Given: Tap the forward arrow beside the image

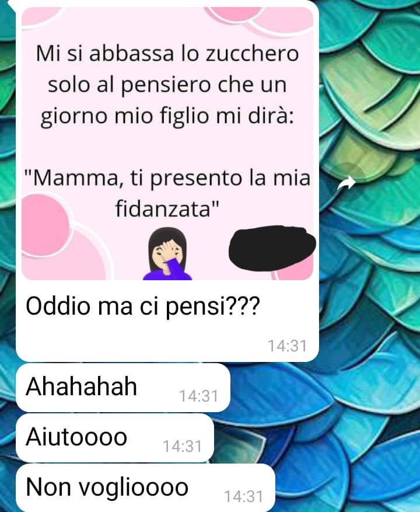Looking at the screenshot, I should [x=346, y=182].
